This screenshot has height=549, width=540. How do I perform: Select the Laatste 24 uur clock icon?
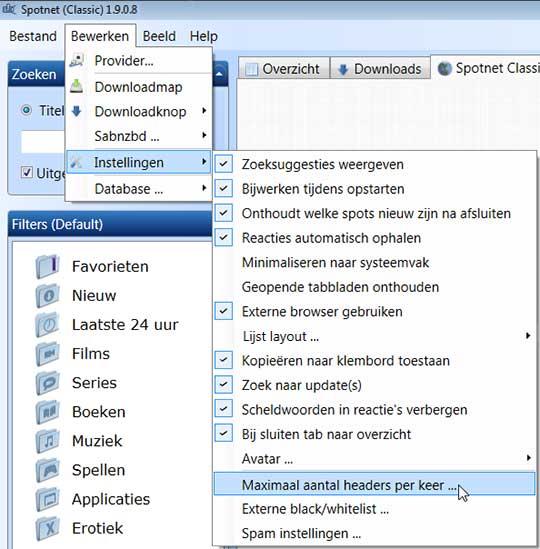(48, 325)
